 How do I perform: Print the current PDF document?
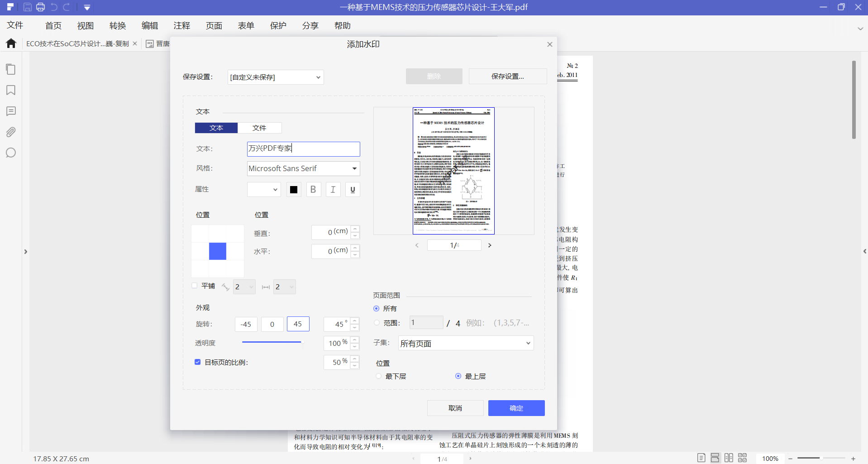40,7
